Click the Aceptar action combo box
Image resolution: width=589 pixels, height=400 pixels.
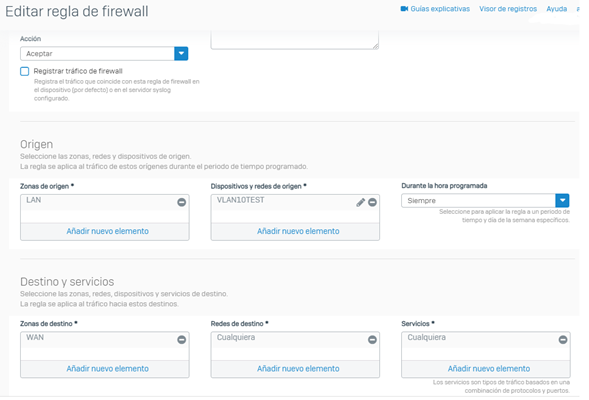(x=104, y=54)
